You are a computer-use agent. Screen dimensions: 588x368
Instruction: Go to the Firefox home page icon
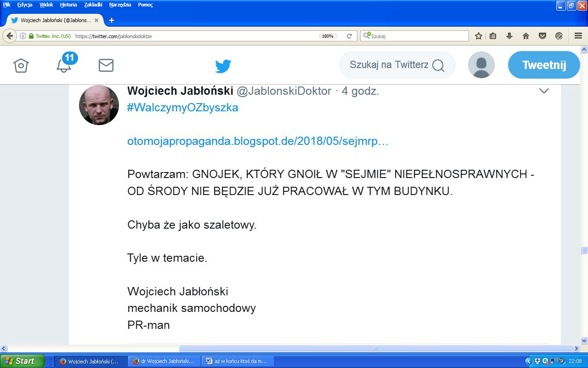526,36
